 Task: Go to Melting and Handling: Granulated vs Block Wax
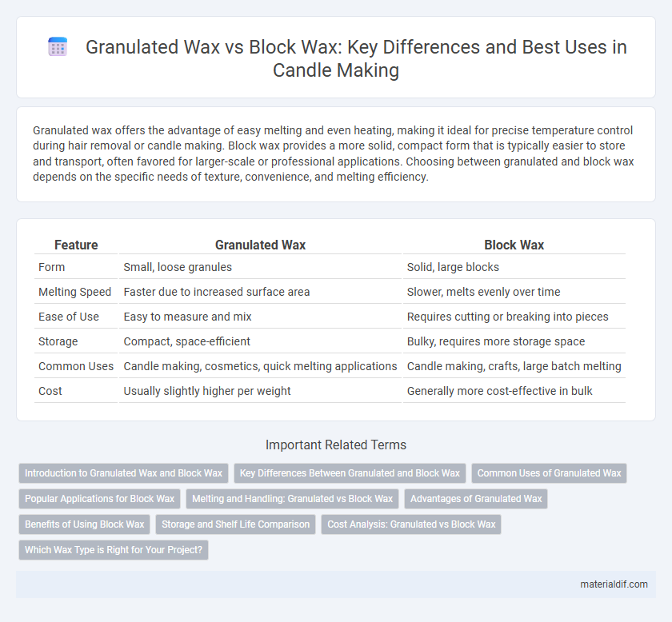(x=292, y=499)
